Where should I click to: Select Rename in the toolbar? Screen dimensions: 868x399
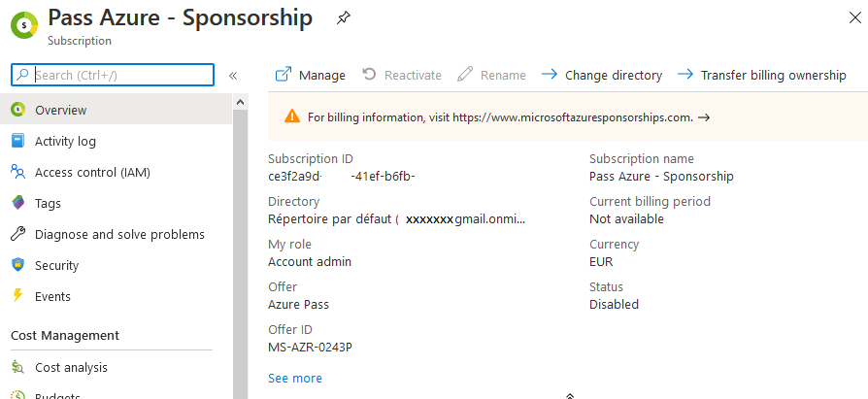tap(503, 76)
